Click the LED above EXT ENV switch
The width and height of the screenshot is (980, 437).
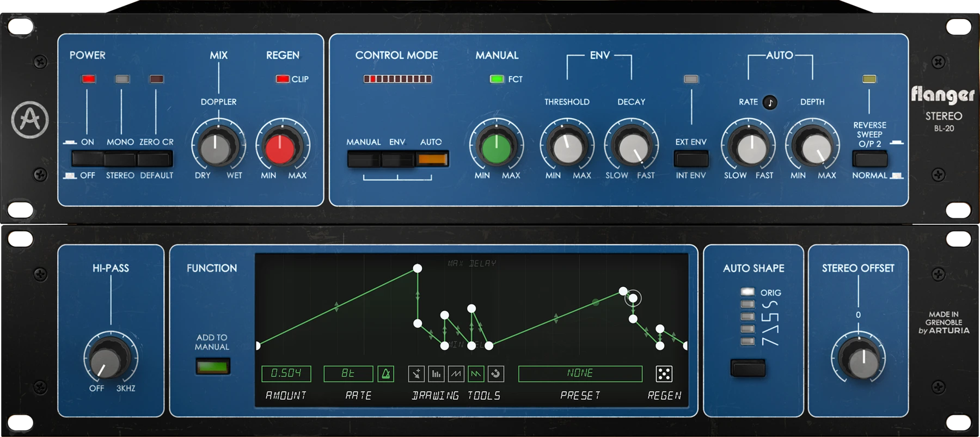pos(691,79)
